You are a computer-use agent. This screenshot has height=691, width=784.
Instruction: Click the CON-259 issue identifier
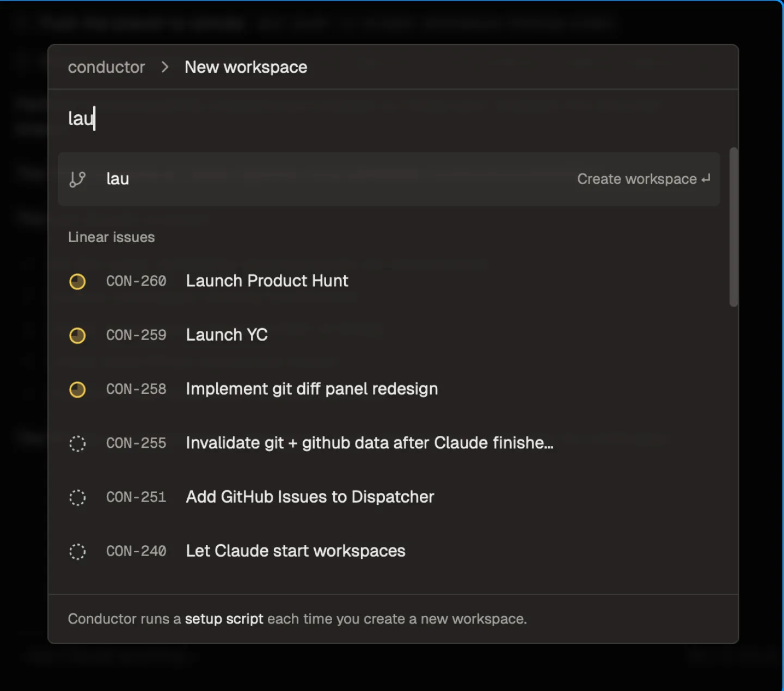click(x=136, y=335)
